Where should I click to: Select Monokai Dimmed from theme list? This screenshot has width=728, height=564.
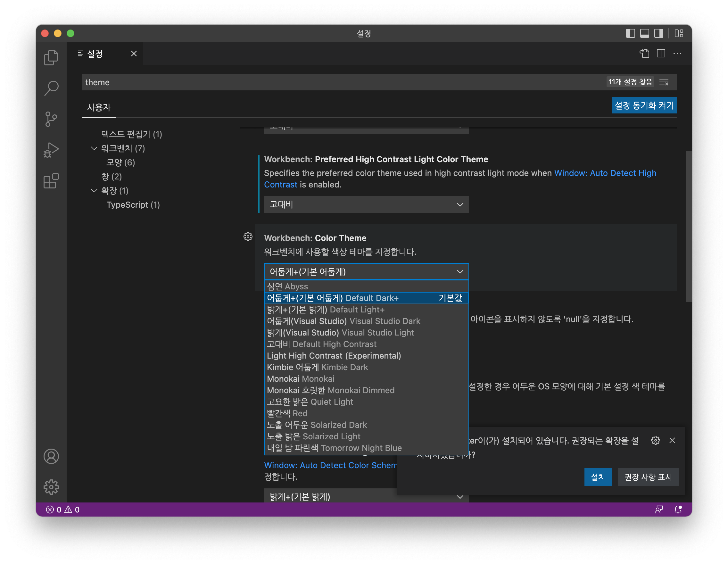pos(331,390)
